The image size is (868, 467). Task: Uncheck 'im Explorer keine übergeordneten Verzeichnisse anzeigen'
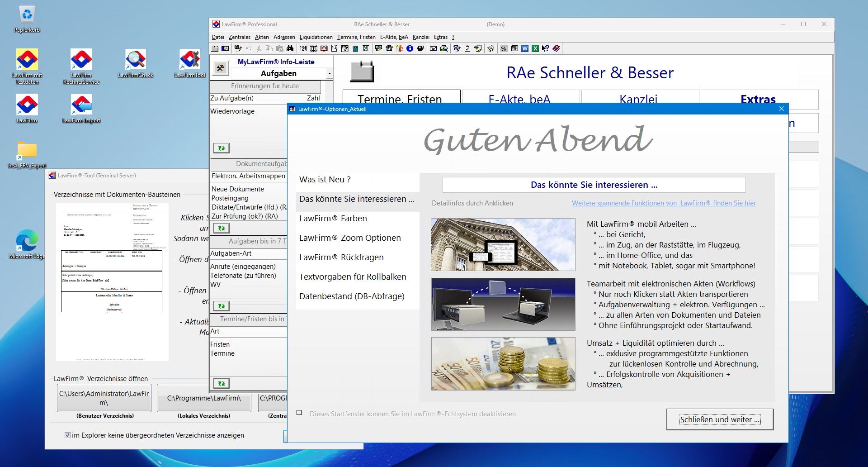click(x=67, y=435)
